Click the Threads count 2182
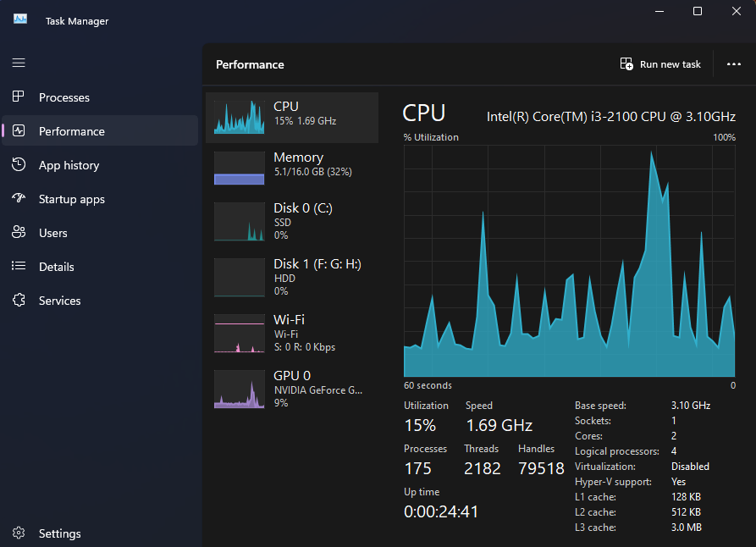Screen dimensions: 756x547 (x=483, y=468)
